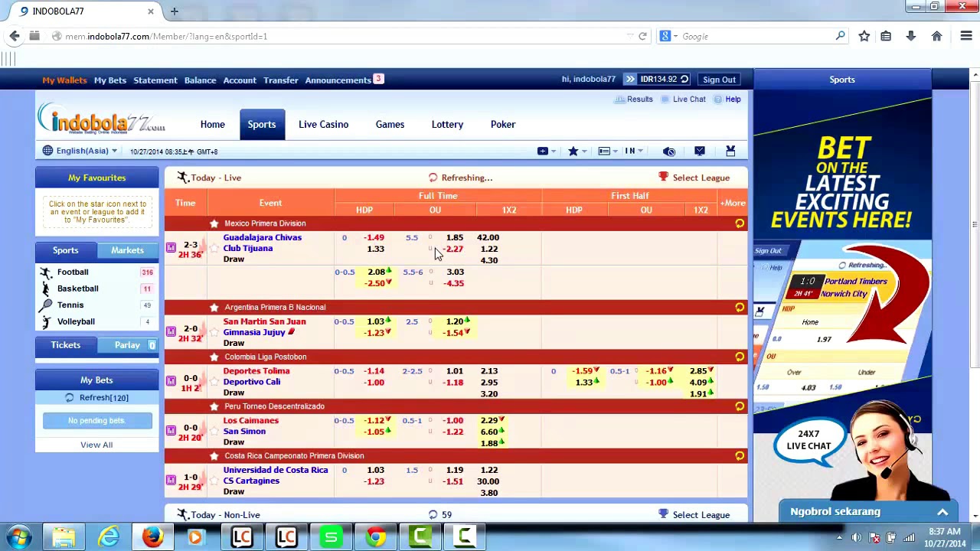Screen dimensions: 980x551
Task: Expand the wallet double-arrow button
Action: 630,80
